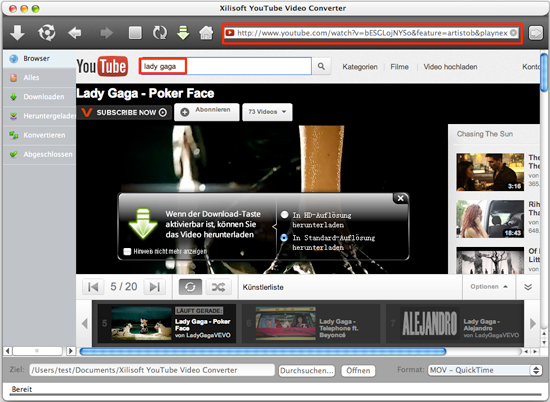Click the YouTube favicon in address bar
Screen dimensions: 550x402
pos(230,33)
